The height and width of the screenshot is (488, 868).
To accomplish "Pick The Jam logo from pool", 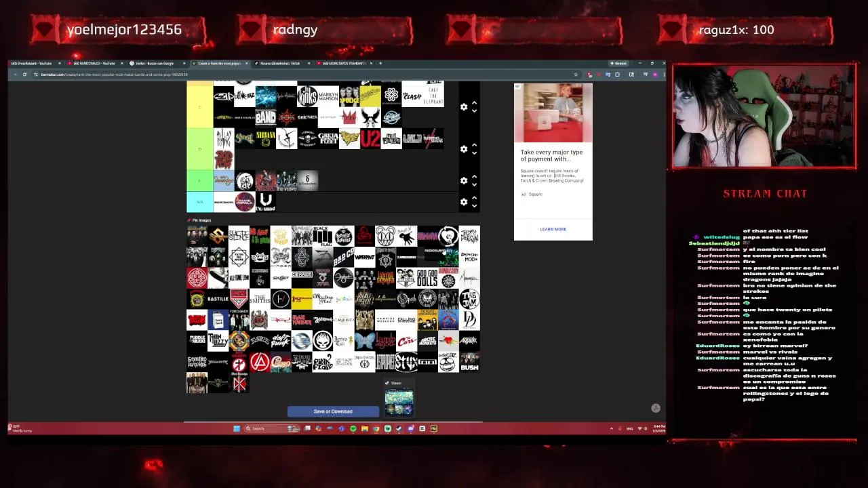I will point(469,299).
